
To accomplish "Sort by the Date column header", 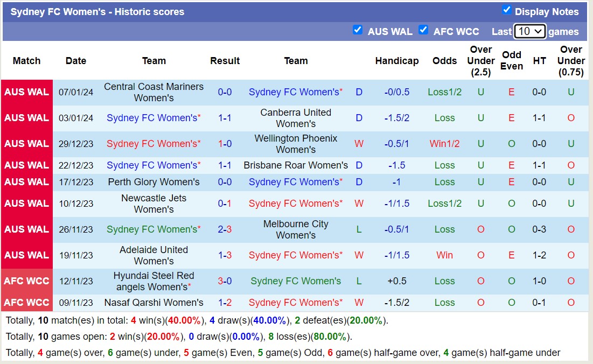I will click(x=75, y=61).
